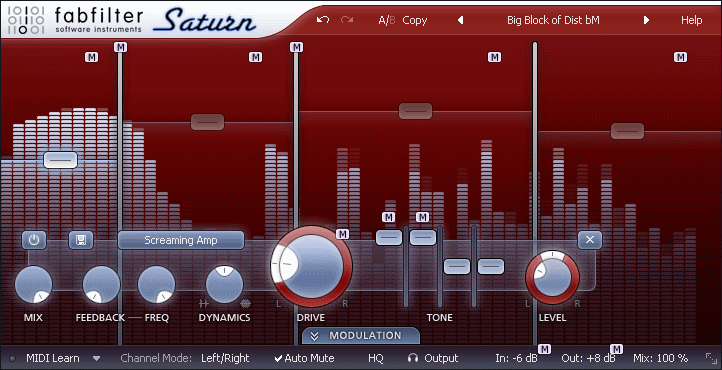Click the Feedback knob
The image size is (722, 370).
(x=101, y=284)
